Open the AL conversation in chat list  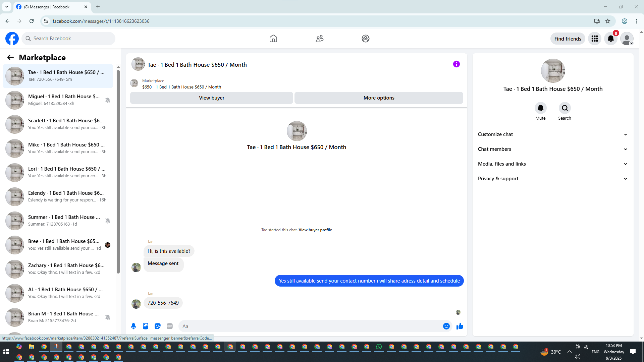58,293
